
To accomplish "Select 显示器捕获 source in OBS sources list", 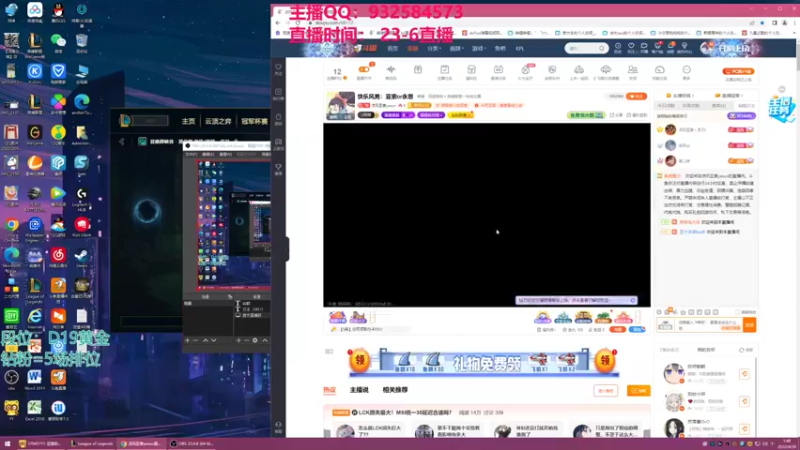I will tap(251, 315).
